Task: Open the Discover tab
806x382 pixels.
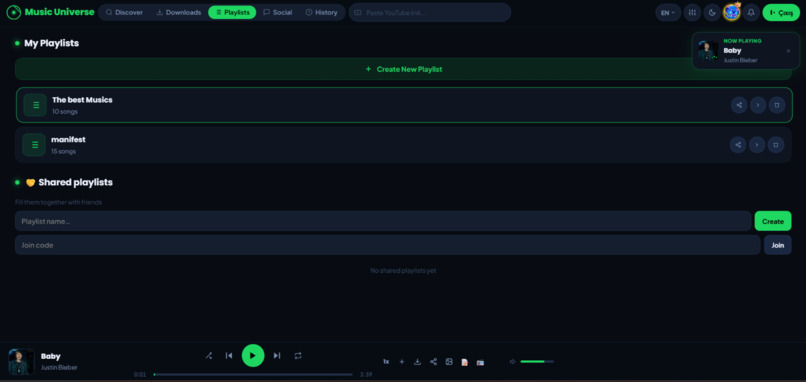Action: coord(124,12)
